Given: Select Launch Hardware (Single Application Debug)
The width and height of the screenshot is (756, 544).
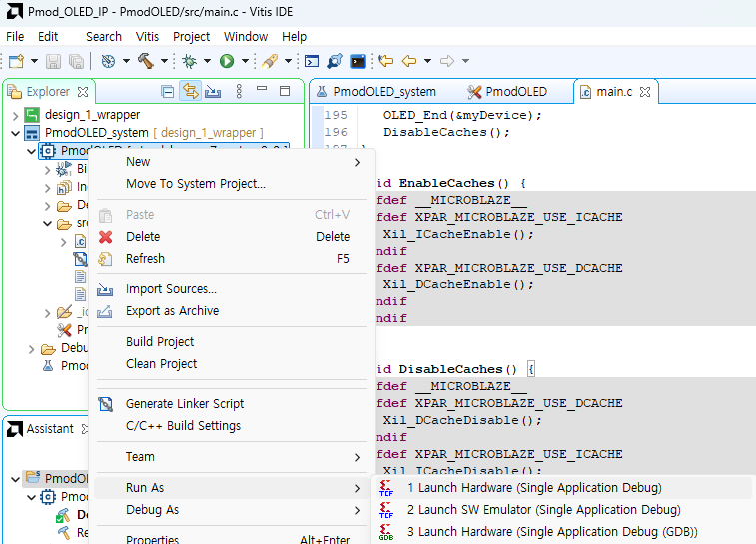Looking at the screenshot, I should (563, 488).
